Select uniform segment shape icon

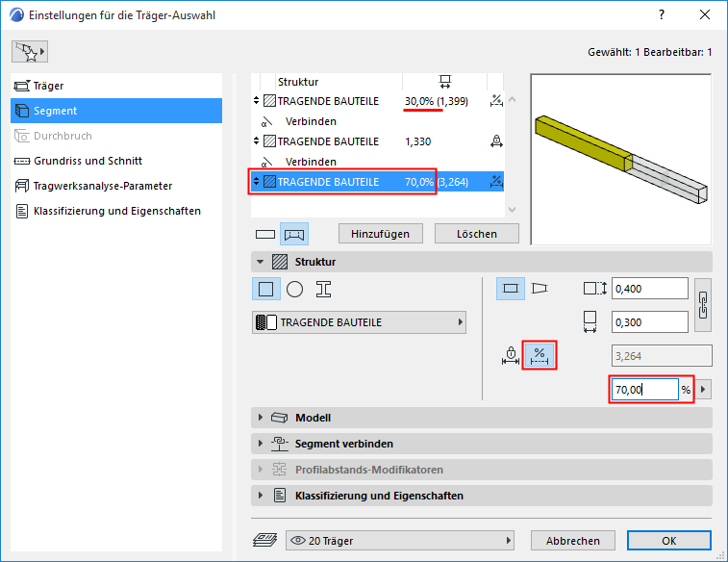[x=511, y=289]
